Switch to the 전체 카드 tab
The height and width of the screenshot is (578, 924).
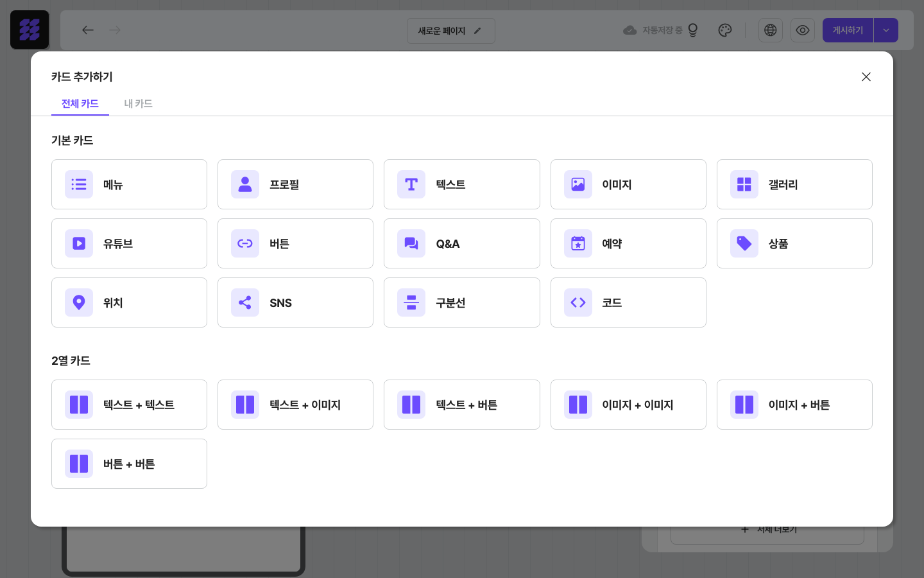[x=80, y=103]
